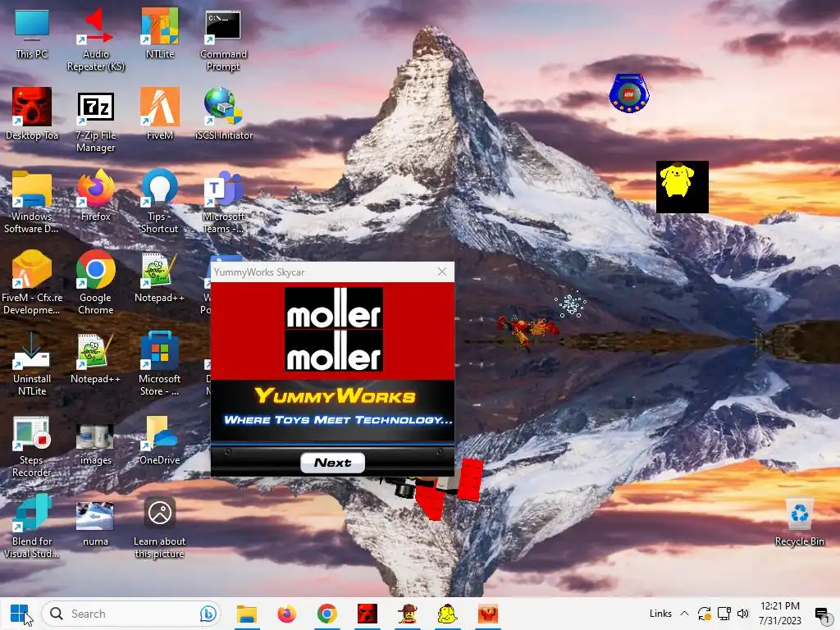This screenshot has width=840, height=630.
Task: Click the LEGO gadget on desktop
Action: (x=629, y=94)
